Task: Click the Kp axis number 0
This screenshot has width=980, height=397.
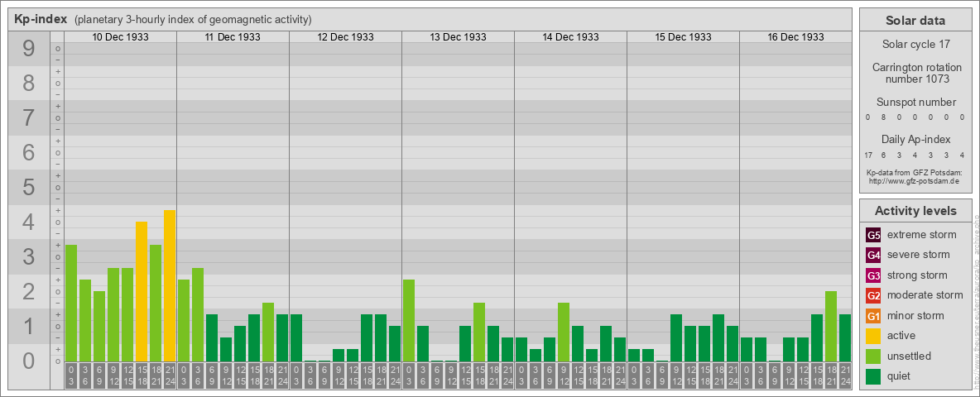Action: tap(29, 361)
